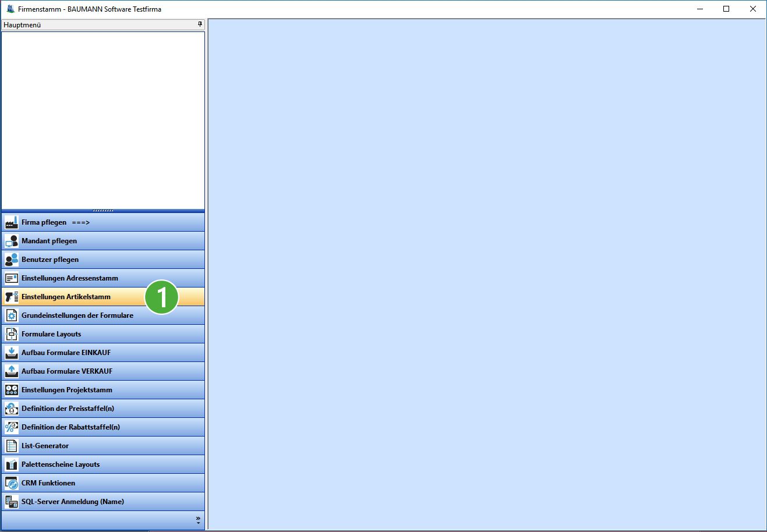This screenshot has width=767, height=532.
Task: Close the Firmenstamm window
Action: coord(753,9)
